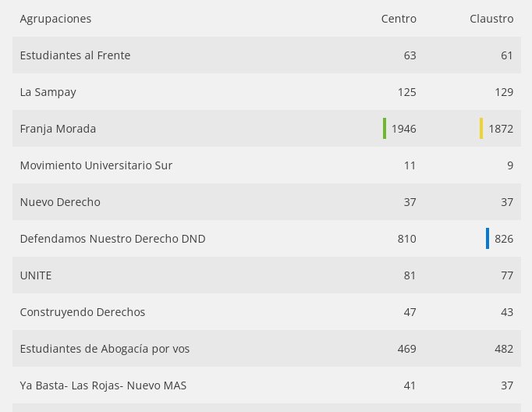
Task: Click the Claustro value 482
Action: click(504, 349)
